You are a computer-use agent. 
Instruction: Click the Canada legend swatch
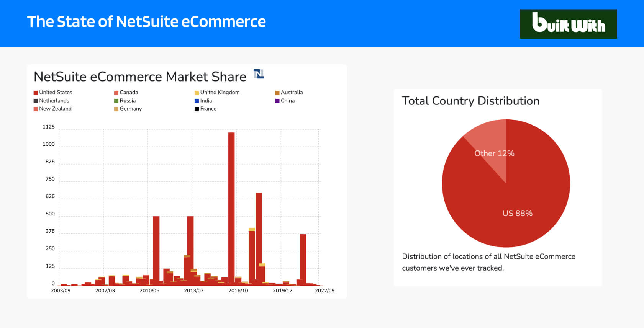click(116, 93)
